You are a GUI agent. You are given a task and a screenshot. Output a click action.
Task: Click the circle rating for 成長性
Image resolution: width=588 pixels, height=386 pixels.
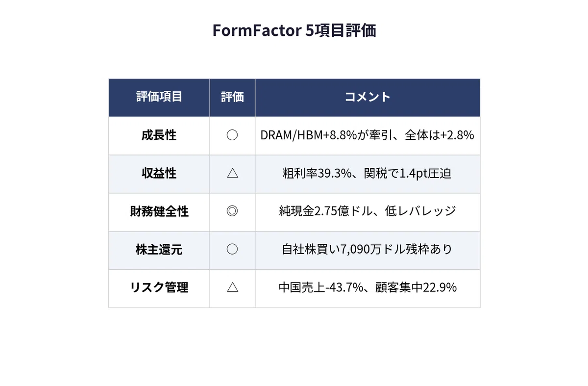point(232,135)
